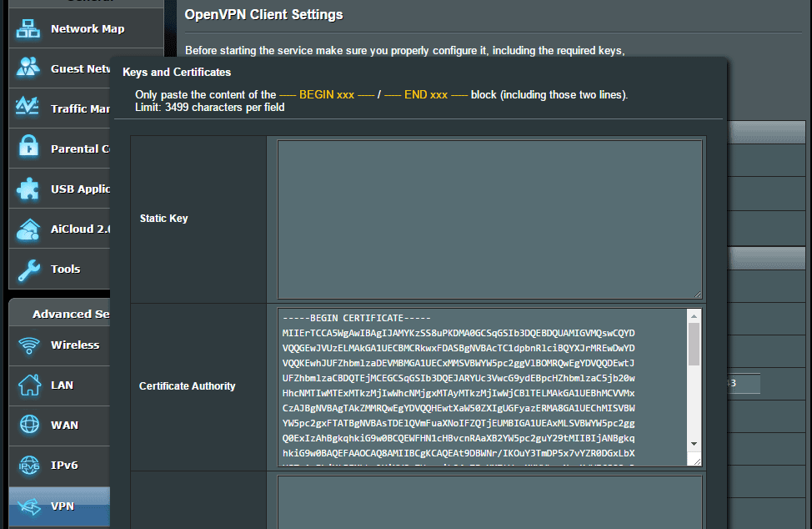
Task: Click the Static Key resize grip
Action: 697,294
